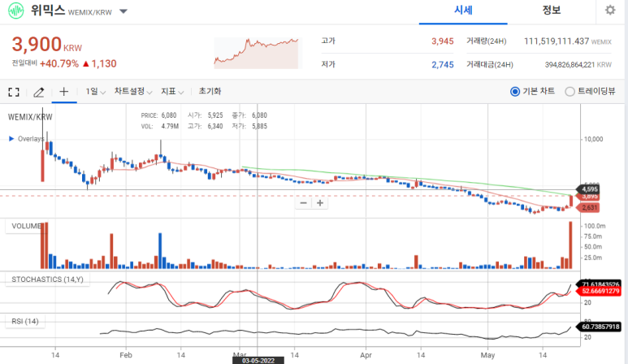Click the 초기화 reset button
The height and width of the screenshot is (364, 628).
coord(210,91)
